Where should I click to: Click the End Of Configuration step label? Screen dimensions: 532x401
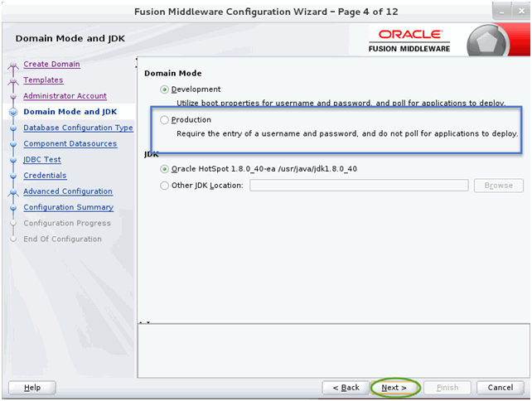click(62, 239)
